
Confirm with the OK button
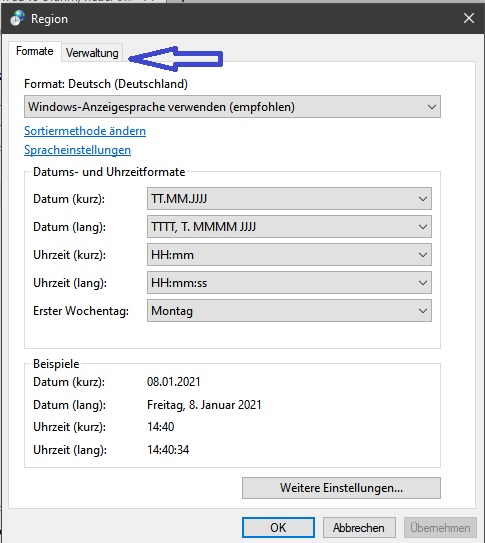tap(278, 528)
